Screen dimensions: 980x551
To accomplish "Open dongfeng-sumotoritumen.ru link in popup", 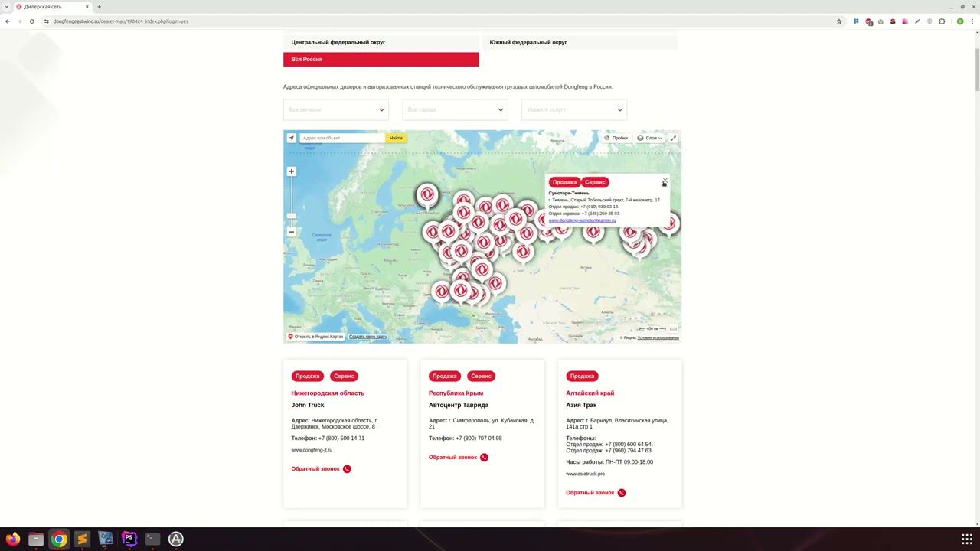I will (582, 220).
